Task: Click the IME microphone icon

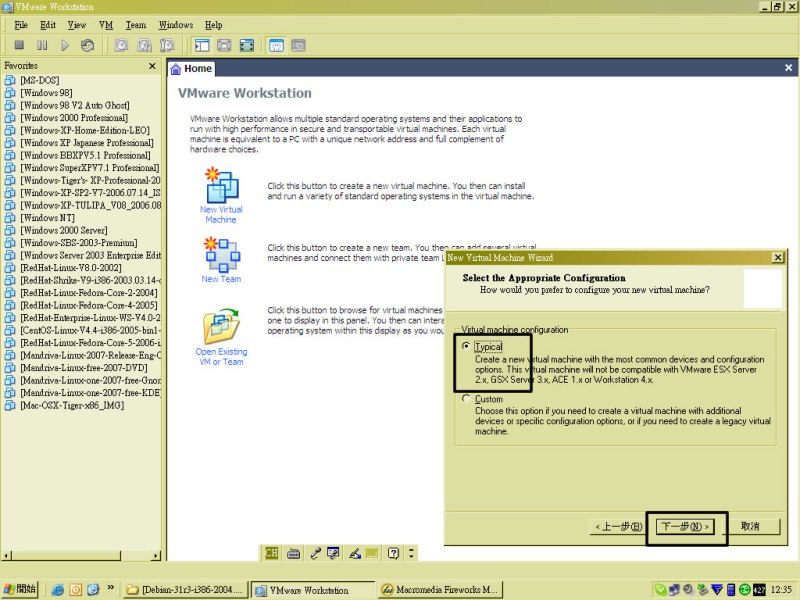Action: 316,553
